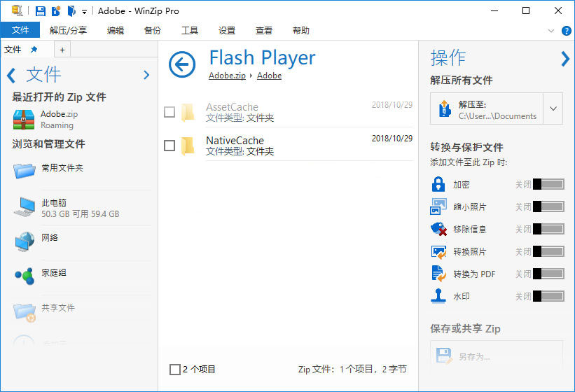This screenshot has height=392, width=575.
Task: Click the extract icon in 解压至 button
Action: (445, 108)
